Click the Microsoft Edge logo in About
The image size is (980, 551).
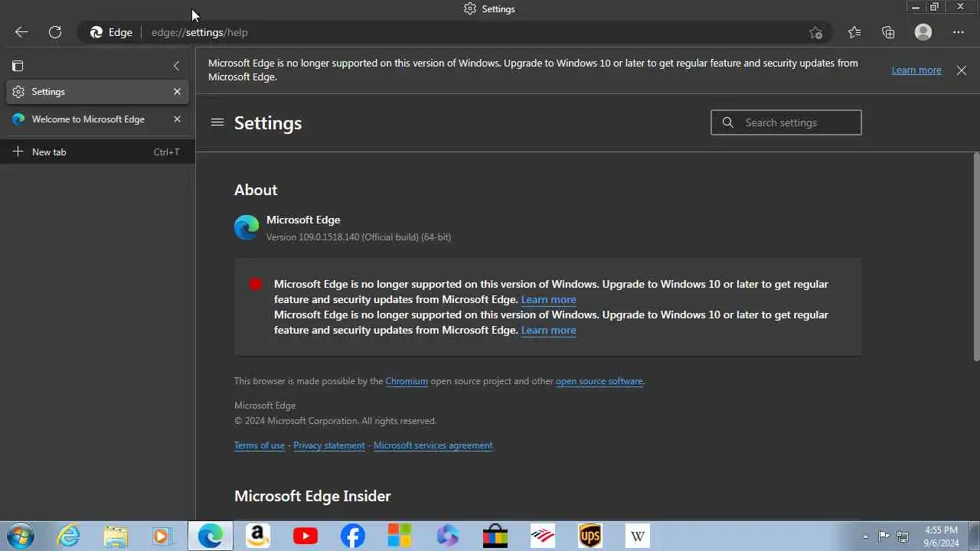pyautogui.click(x=247, y=227)
